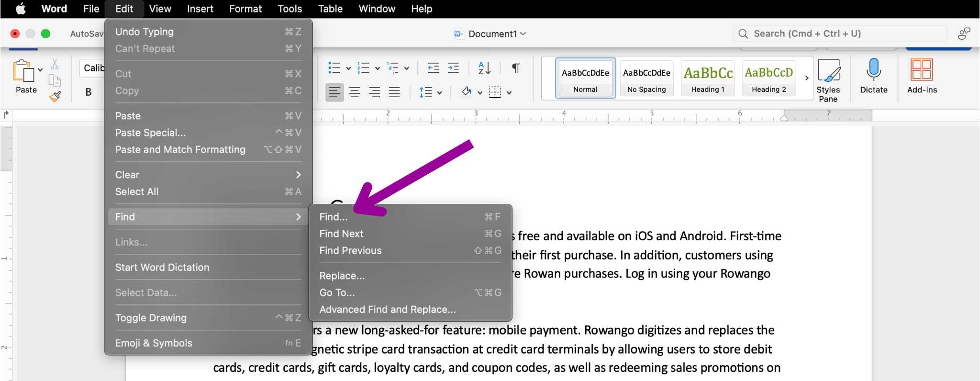
Task: Choose Start Word Dictation
Action: coord(208,267)
